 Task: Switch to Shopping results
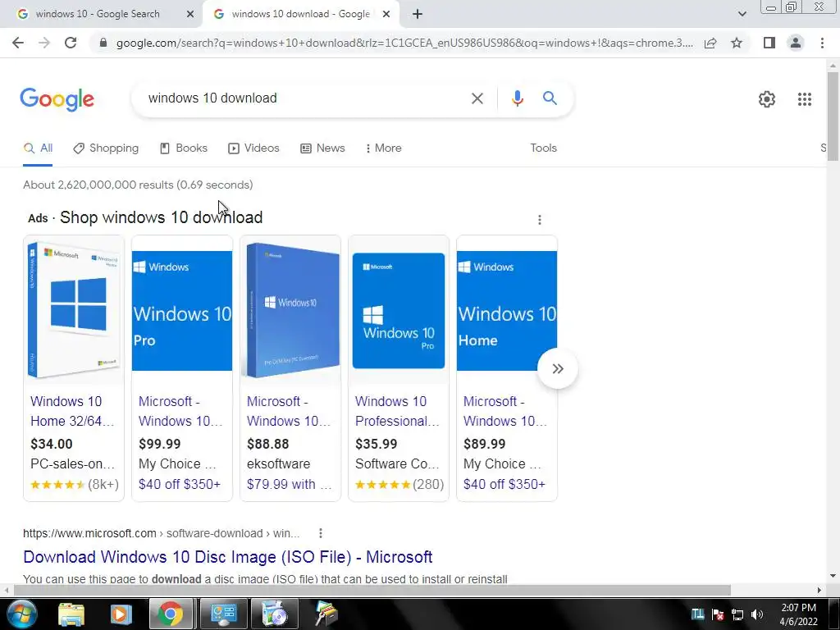106,148
